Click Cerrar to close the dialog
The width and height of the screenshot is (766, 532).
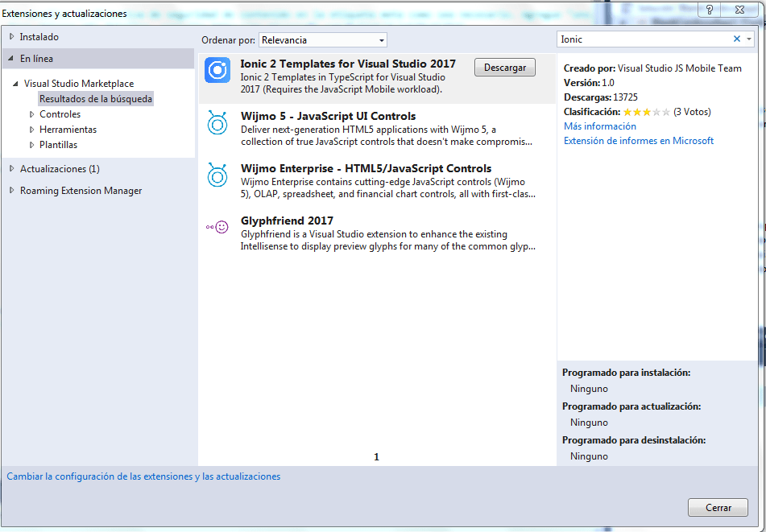(718, 508)
